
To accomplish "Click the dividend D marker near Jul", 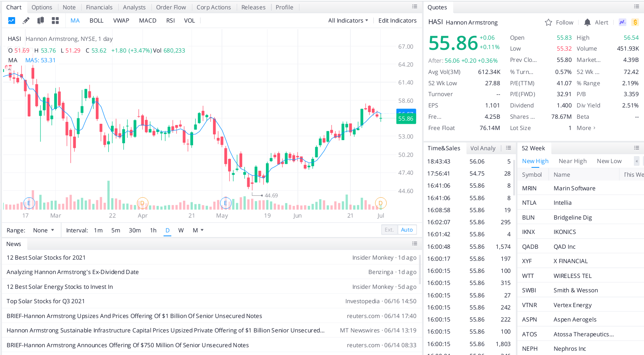I will (x=380, y=203).
